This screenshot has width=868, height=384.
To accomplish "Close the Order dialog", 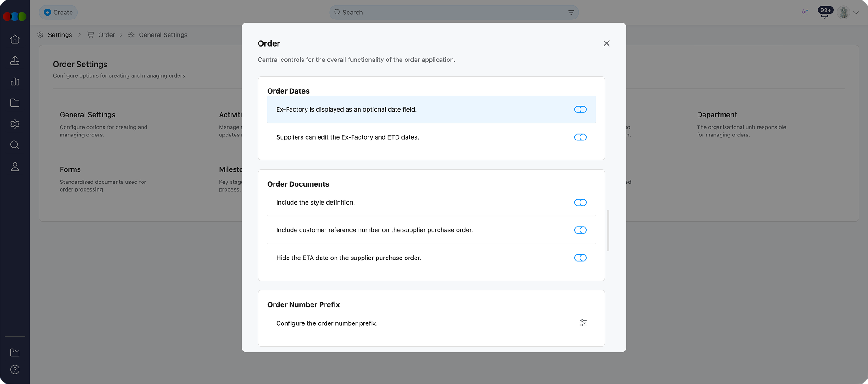I will (x=606, y=43).
